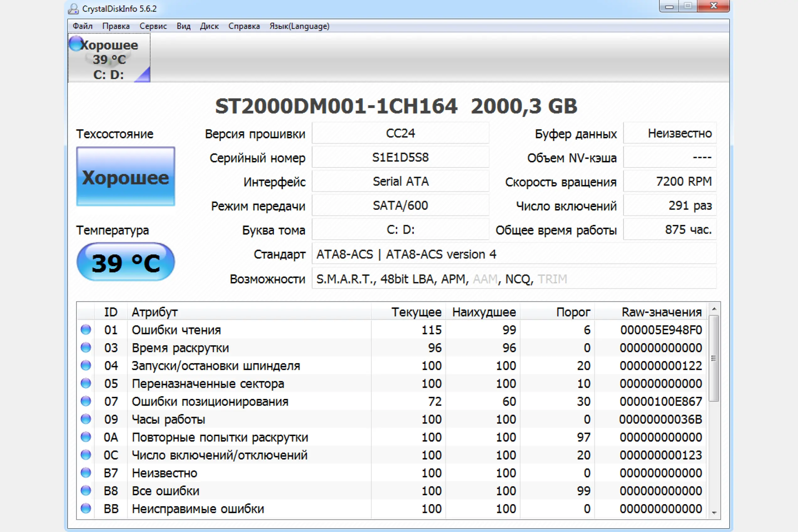Click status orb of Неисправимые ошибки row
Image resolution: width=798 pixels, height=532 pixels.
tap(86, 508)
